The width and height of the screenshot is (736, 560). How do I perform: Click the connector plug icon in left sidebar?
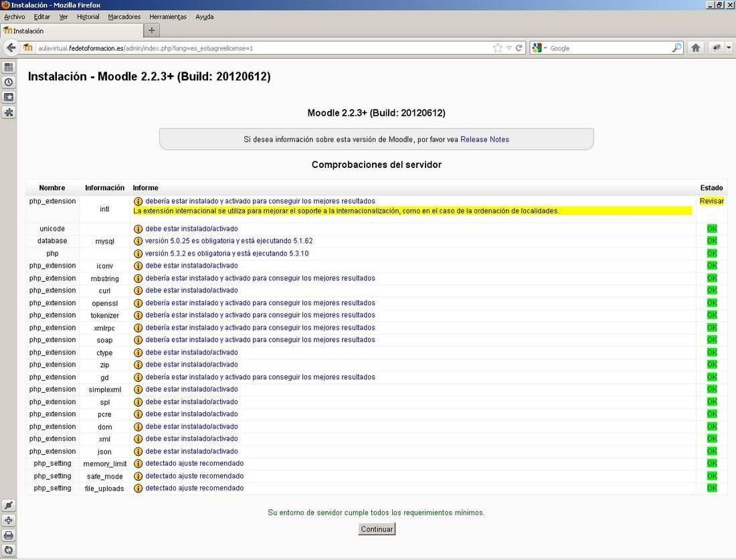click(9, 505)
